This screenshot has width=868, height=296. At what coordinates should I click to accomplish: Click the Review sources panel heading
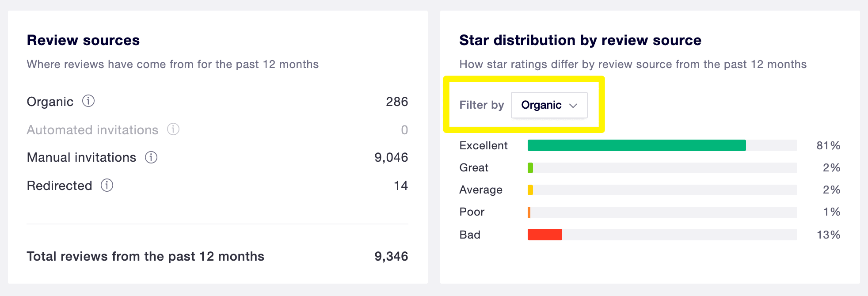pos(84,40)
